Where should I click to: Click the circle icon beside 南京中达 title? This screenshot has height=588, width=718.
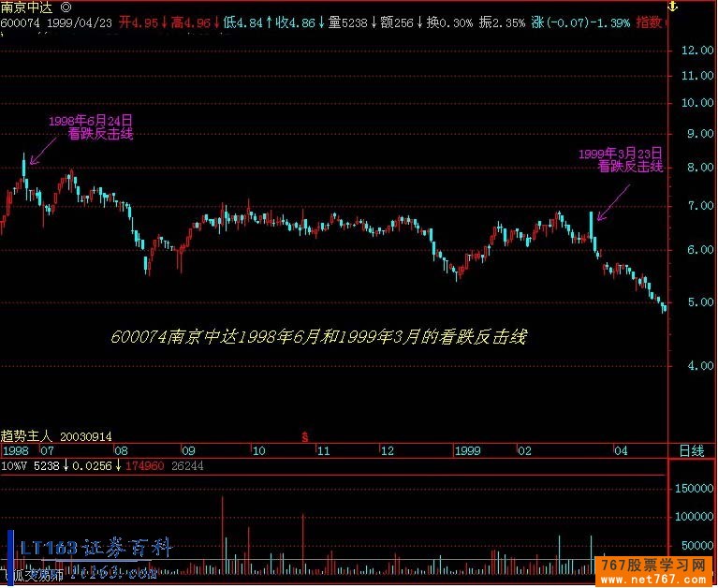point(65,6)
